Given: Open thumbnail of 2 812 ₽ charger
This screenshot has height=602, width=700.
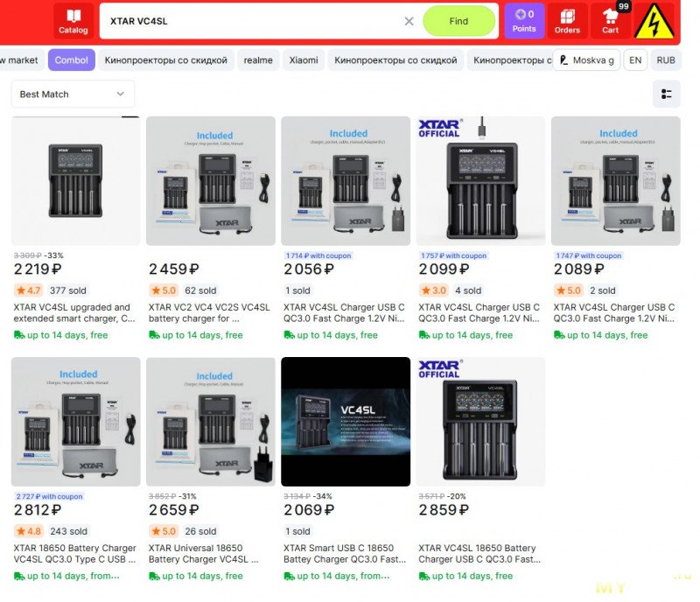Looking at the screenshot, I should point(75,422).
